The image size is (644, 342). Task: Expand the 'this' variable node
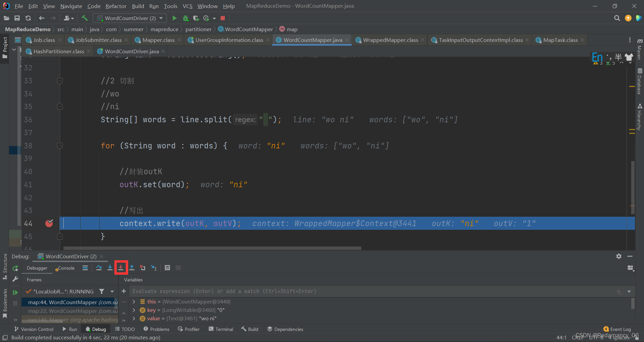[x=134, y=302]
